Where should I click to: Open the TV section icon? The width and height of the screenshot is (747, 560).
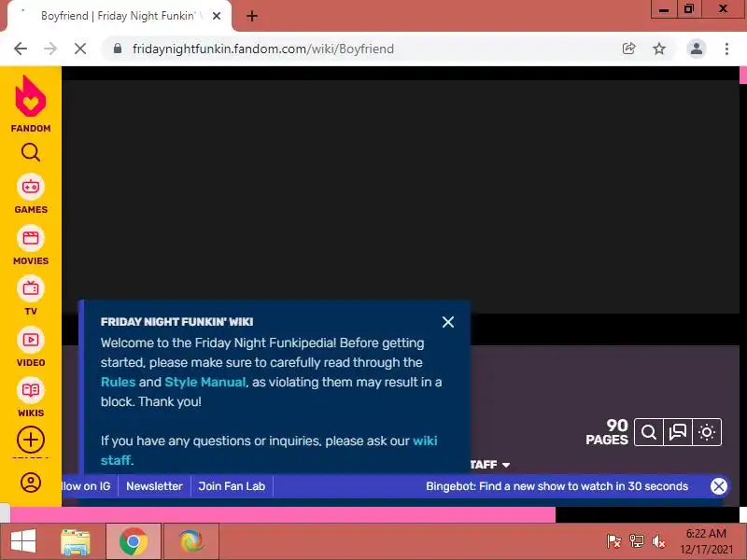31,288
